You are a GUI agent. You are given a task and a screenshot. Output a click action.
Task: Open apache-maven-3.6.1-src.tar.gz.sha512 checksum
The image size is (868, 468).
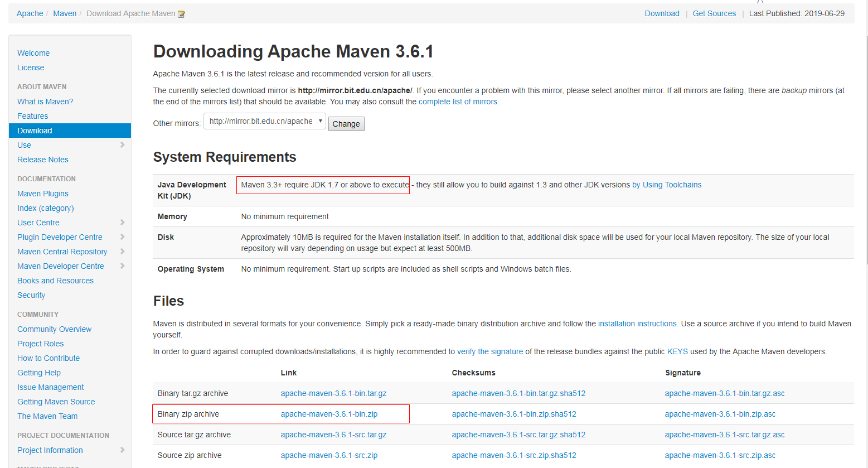pos(518,435)
